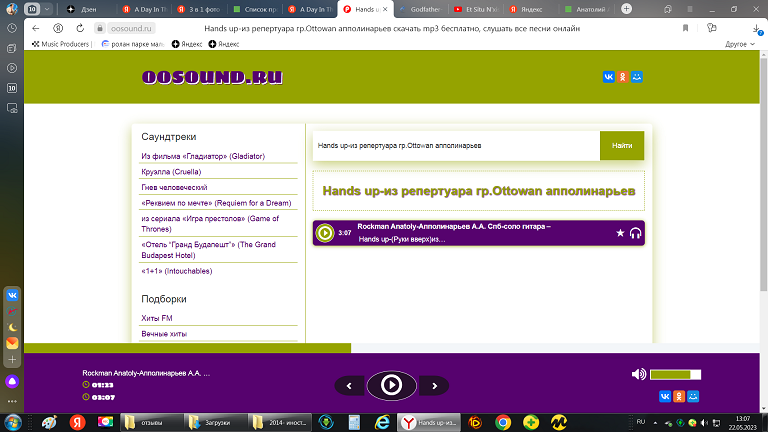Launch Internet Explorer from taskbar
The height and width of the screenshot is (432, 768).
tap(382, 422)
